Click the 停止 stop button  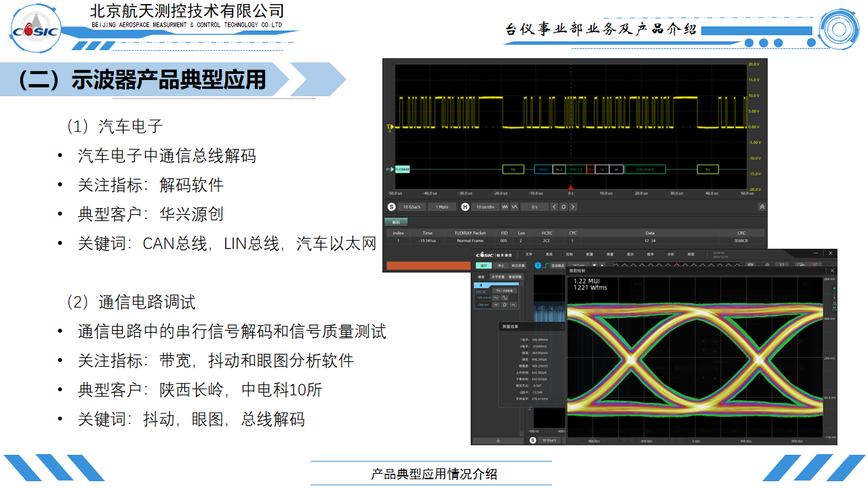[x=501, y=266]
